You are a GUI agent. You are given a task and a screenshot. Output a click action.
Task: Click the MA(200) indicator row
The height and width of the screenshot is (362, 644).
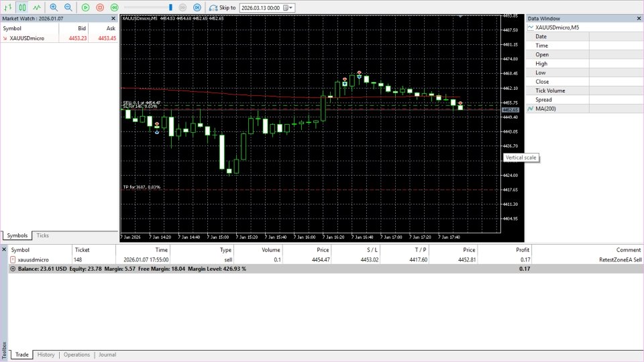(x=584, y=109)
